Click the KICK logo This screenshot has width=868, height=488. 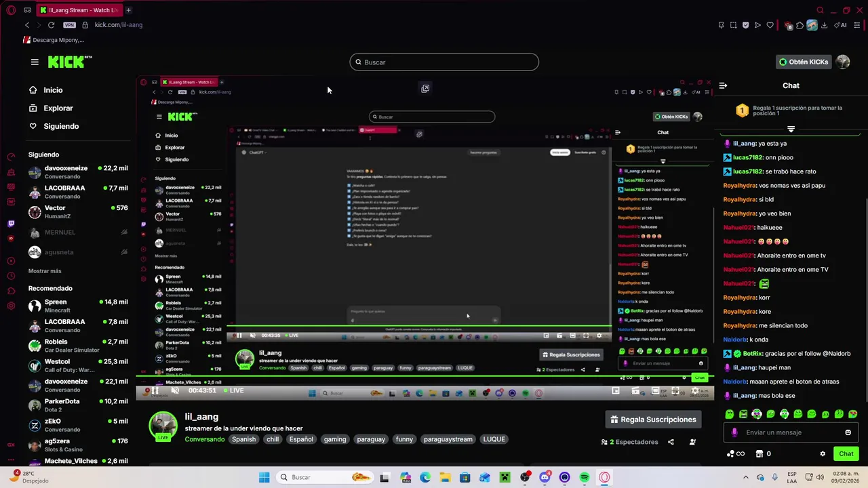click(70, 62)
